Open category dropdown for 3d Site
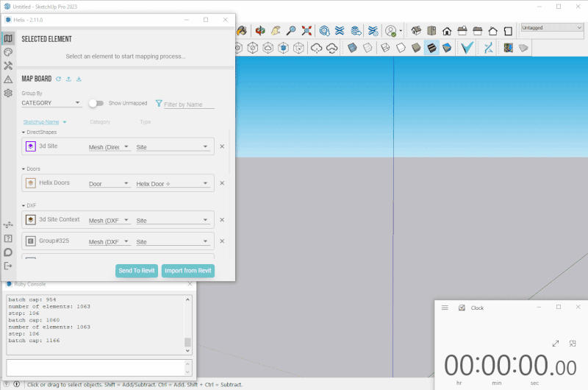This screenshot has width=588, height=390. (x=109, y=146)
